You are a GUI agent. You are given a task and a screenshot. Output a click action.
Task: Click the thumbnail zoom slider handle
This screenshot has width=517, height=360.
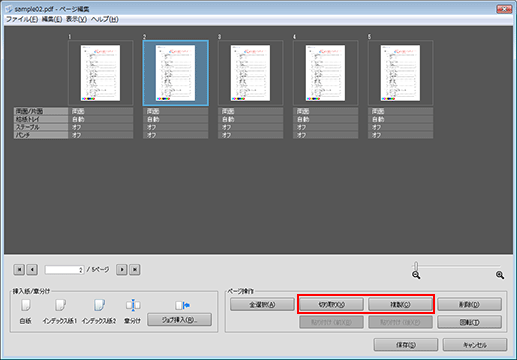(x=416, y=266)
